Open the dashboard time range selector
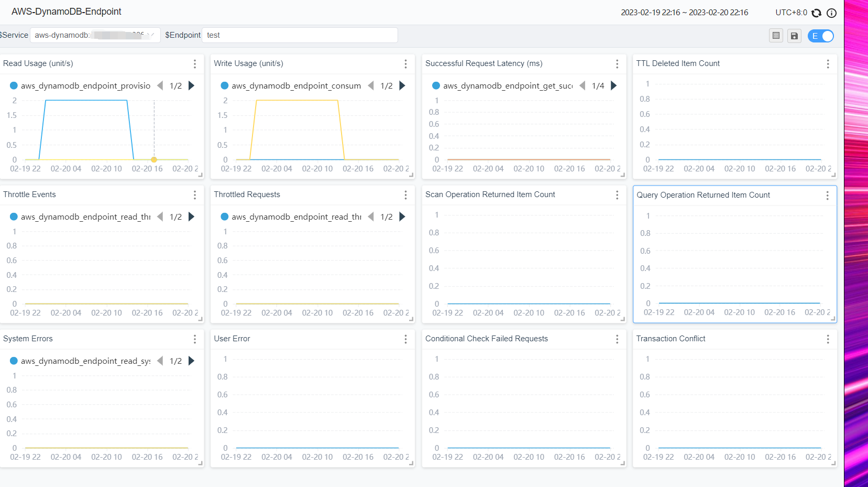The height and width of the screenshot is (487, 868). [x=684, y=13]
